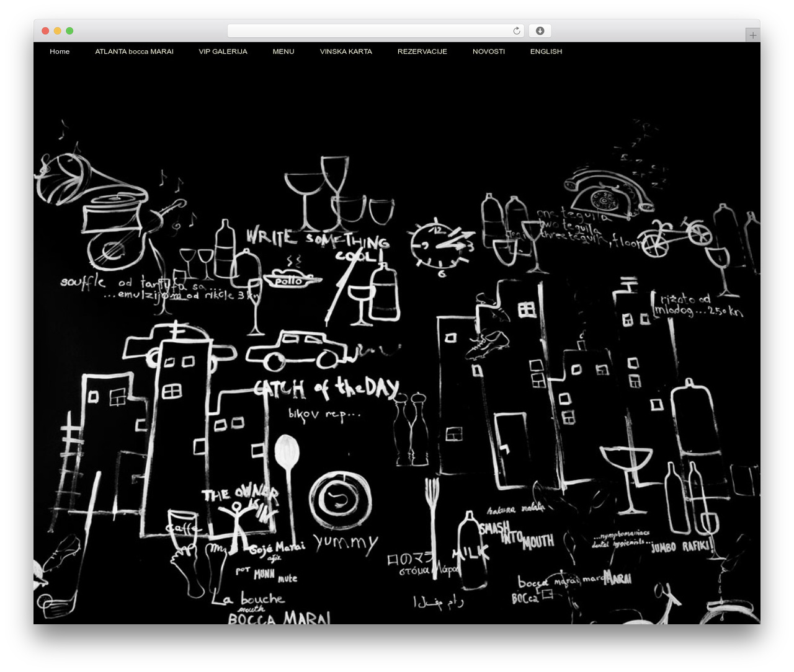The height and width of the screenshot is (672, 794).
Task: Click the chalk clock drawing
Action: pos(442,246)
